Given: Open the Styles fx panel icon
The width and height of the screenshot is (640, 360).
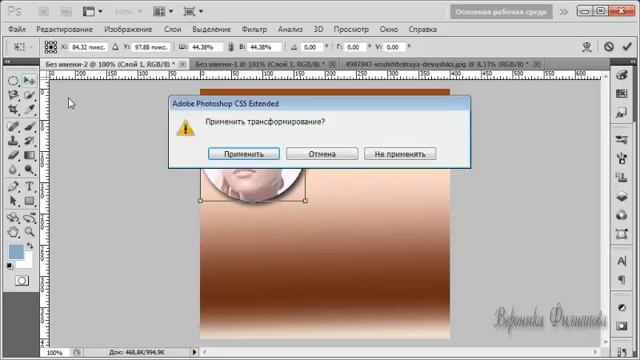Looking at the screenshot, I should click(x=621, y=113).
